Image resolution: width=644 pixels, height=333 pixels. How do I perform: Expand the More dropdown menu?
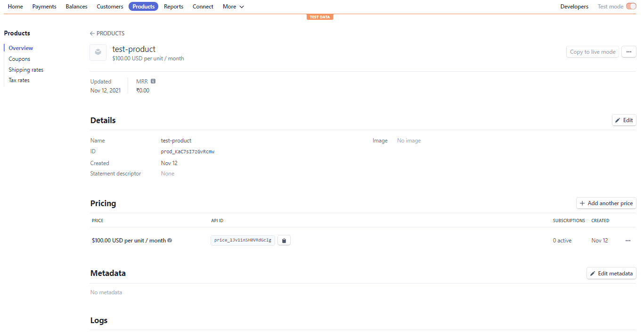[233, 7]
